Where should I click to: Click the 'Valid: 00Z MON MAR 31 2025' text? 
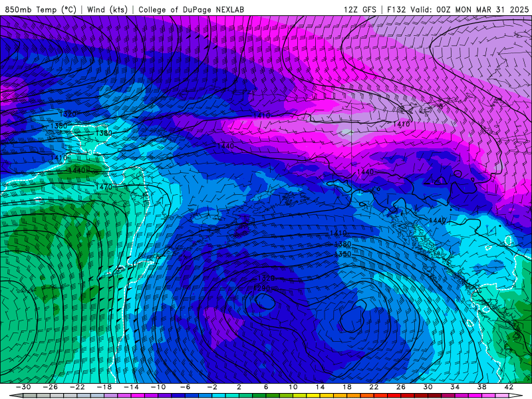click(x=469, y=9)
